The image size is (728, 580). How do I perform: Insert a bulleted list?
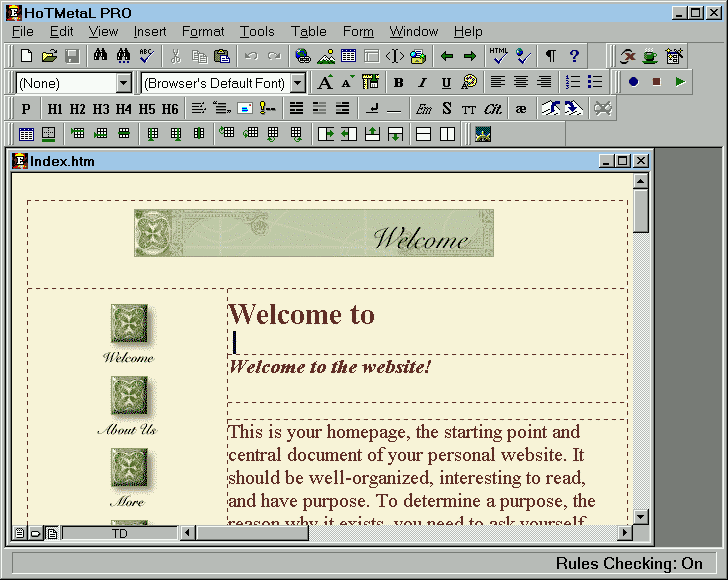click(x=595, y=83)
